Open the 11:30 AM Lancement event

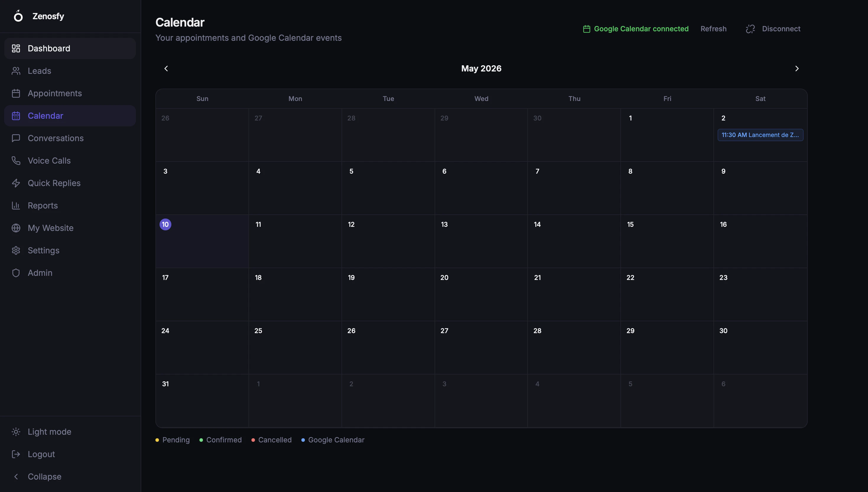pos(760,135)
